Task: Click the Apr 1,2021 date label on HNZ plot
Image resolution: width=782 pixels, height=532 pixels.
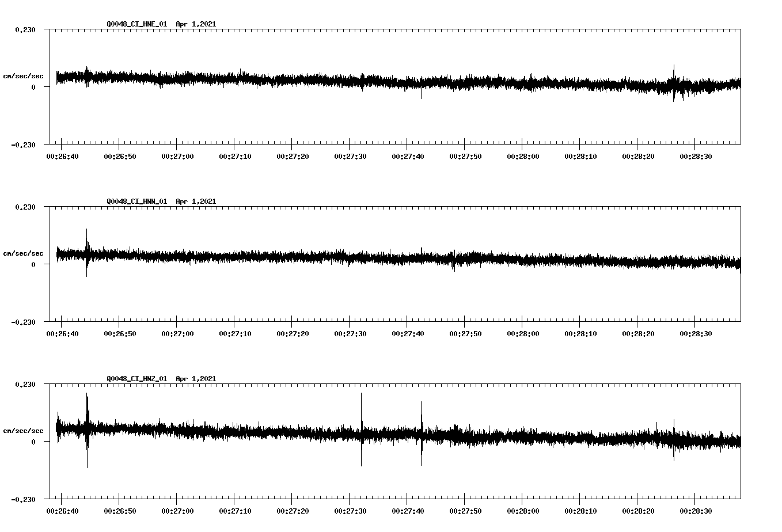Action: pyautogui.click(x=196, y=379)
